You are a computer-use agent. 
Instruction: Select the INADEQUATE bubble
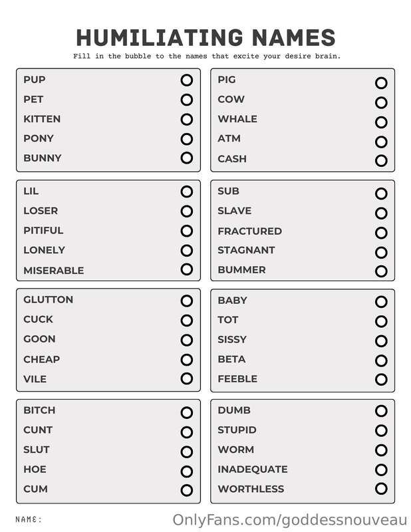381,470
